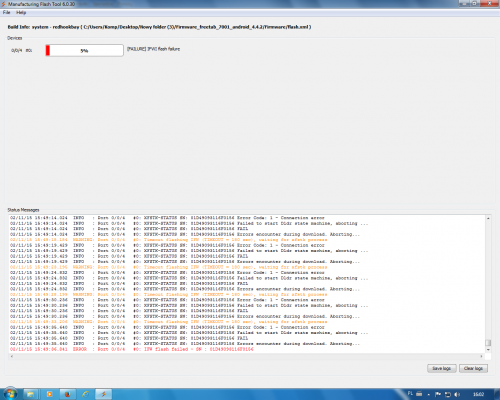The height and width of the screenshot is (400, 500).
Task: Click the PL language indicator
Action: [410, 394]
